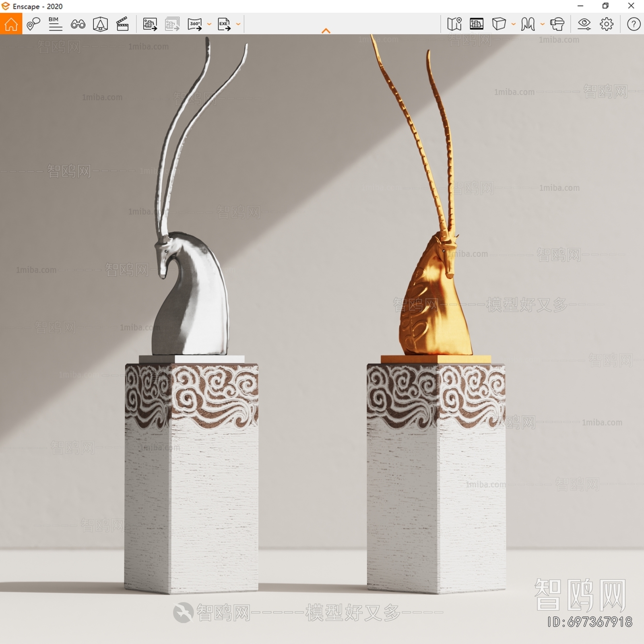The width and height of the screenshot is (644, 644).
Task: Toggle the minimap icon
Action: coord(454,24)
